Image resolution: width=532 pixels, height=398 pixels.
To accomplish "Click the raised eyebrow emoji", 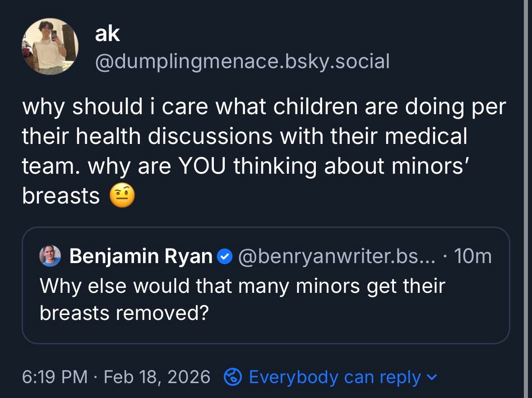I will (x=122, y=196).
